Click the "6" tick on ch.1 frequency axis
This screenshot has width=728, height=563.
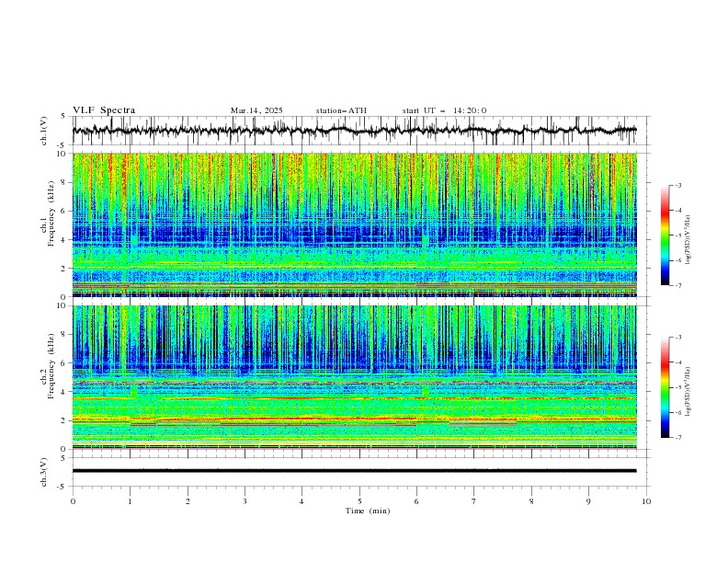[x=63, y=211]
